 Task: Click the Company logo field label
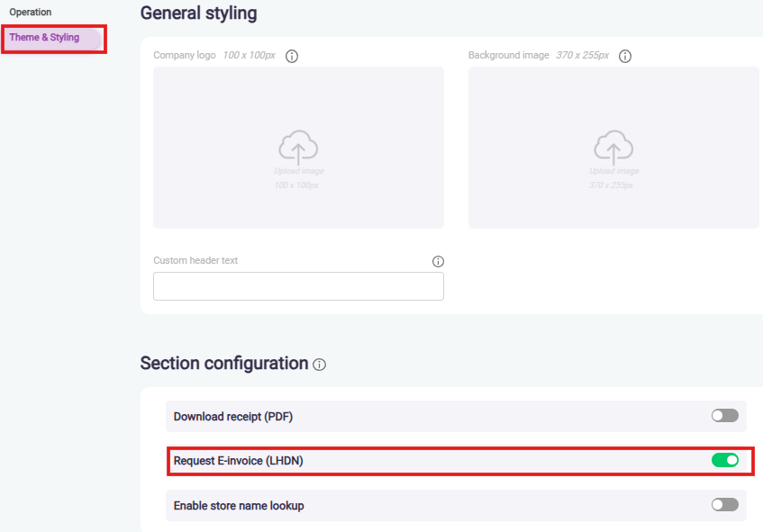(185, 55)
